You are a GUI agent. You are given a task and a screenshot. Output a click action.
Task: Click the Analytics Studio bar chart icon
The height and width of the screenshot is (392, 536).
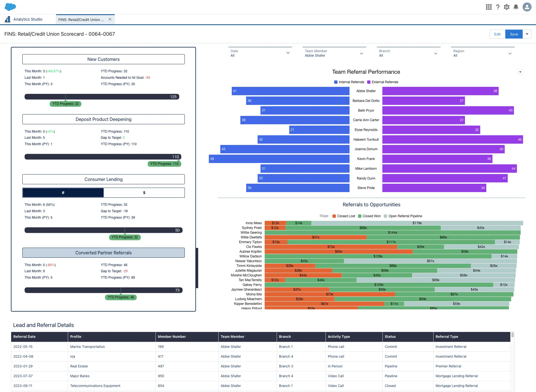(x=7, y=19)
